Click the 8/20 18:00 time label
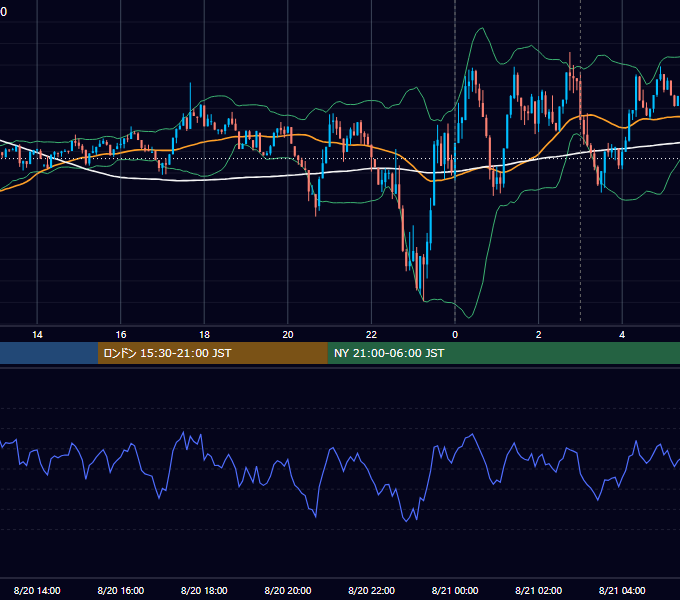The image size is (680, 600). tap(204, 590)
